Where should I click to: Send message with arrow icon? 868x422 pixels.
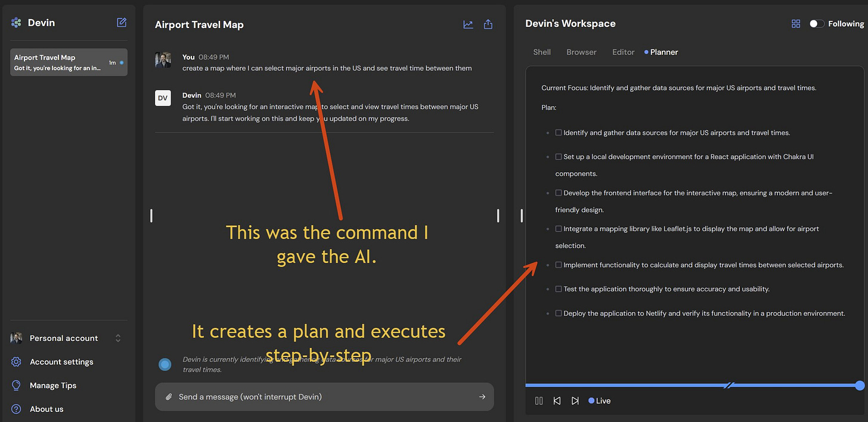(482, 397)
